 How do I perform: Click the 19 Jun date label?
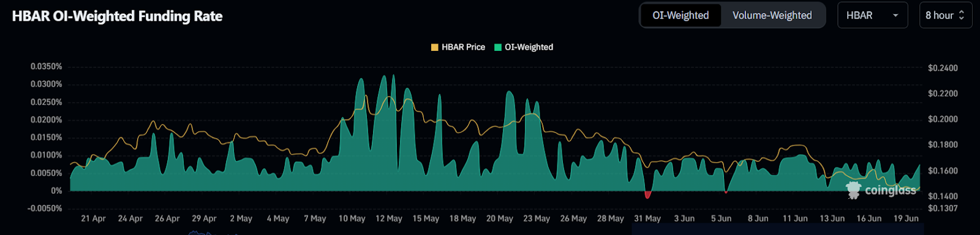pyautogui.click(x=906, y=218)
